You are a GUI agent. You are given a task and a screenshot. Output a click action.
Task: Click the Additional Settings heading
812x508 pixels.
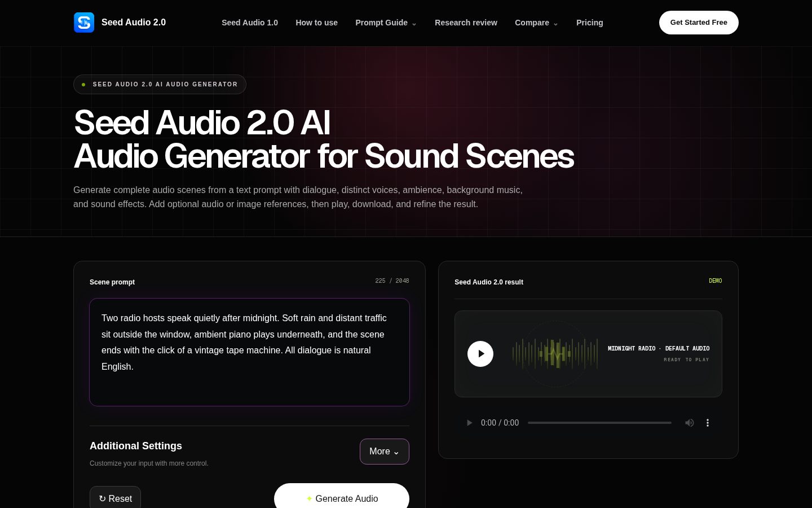click(136, 446)
